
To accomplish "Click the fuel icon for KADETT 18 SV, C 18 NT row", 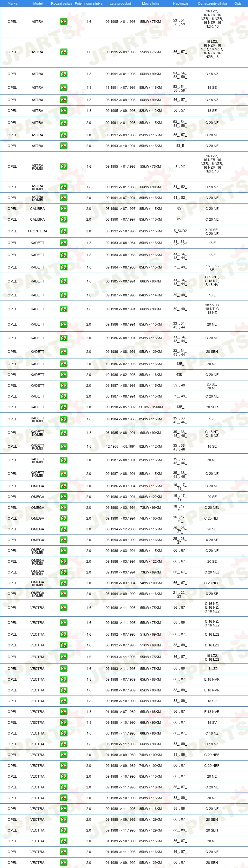I will [63, 309].
